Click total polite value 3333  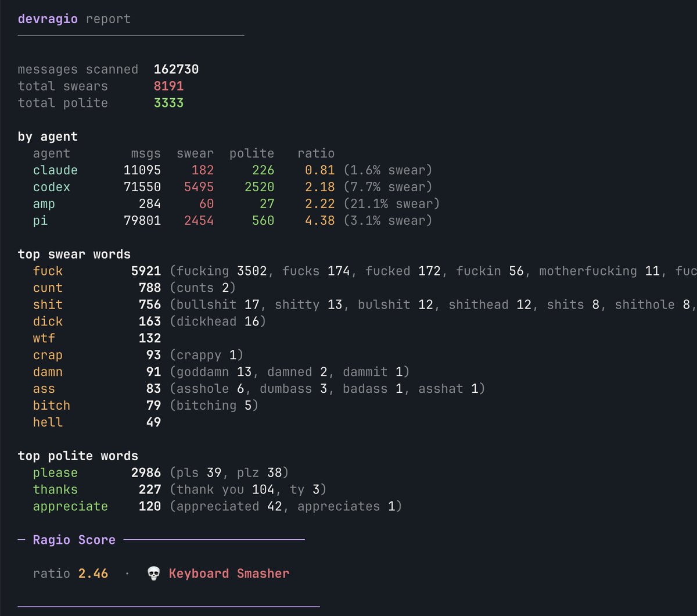(x=168, y=103)
